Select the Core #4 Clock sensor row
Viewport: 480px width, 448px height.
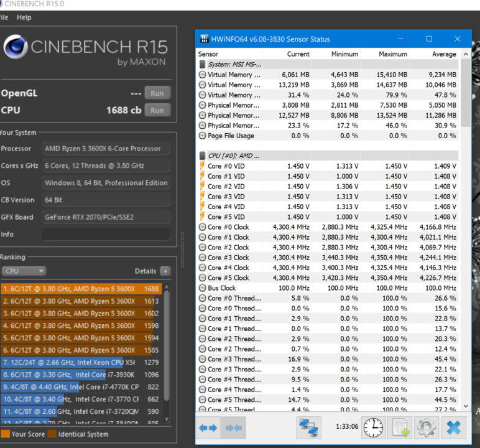[328, 268]
